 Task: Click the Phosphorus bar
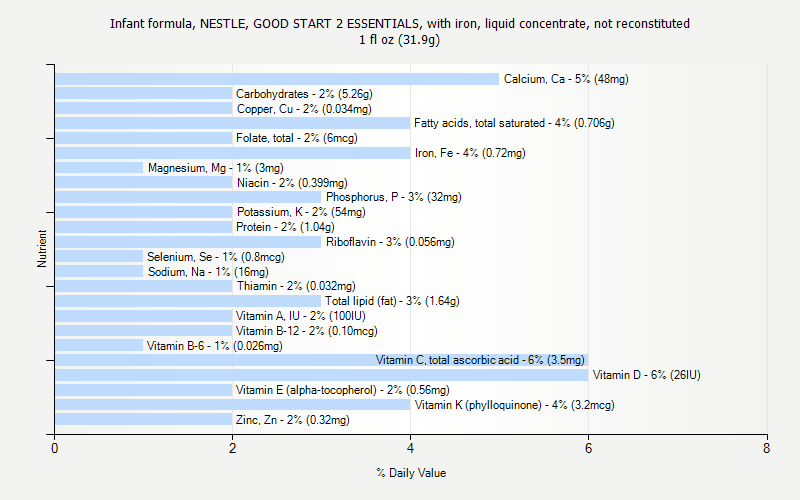(188, 197)
